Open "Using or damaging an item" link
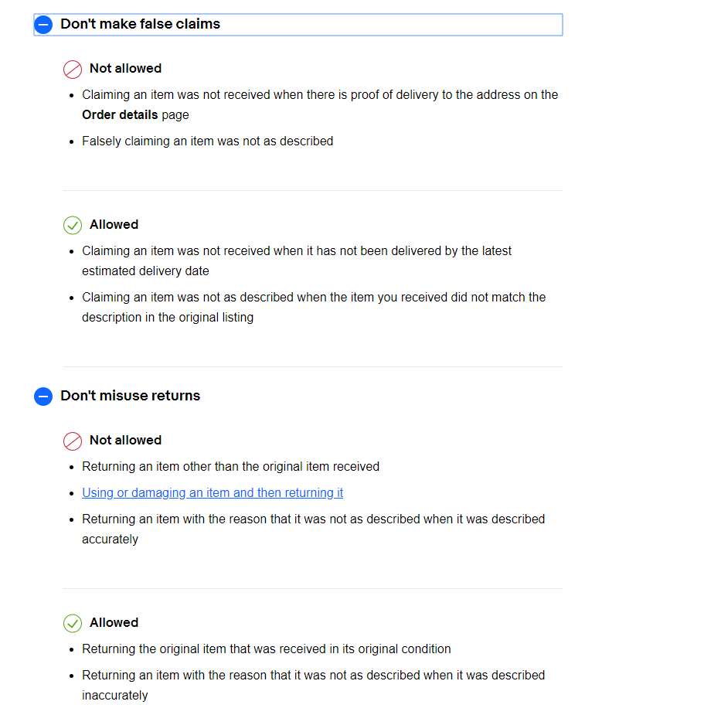728x715 pixels. click(213, 492)
